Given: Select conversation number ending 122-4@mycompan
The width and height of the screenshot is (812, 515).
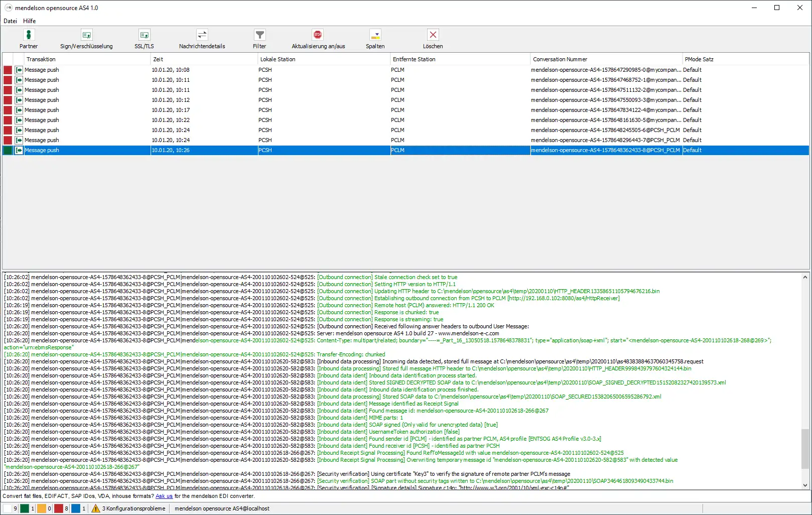Looking at the screenshot, I should pyautogui.click(x=606, y=110).
